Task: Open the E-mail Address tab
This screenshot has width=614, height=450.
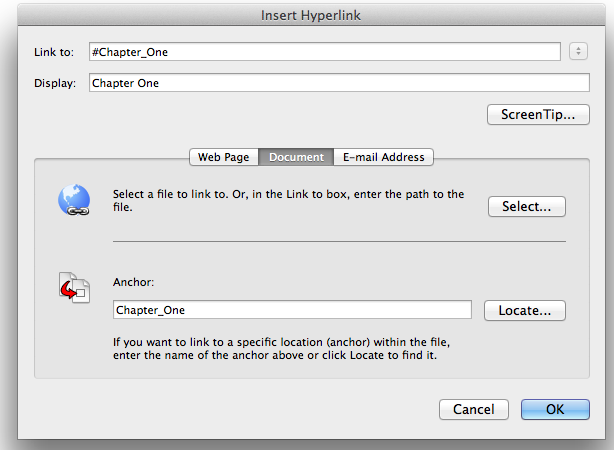Action: (383, 157)
